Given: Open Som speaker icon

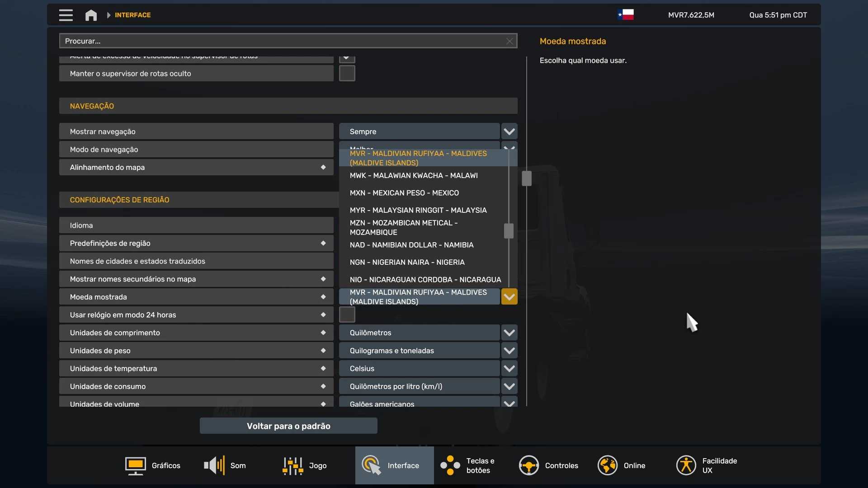Looking at the screenshot, I should pos(214,465).
